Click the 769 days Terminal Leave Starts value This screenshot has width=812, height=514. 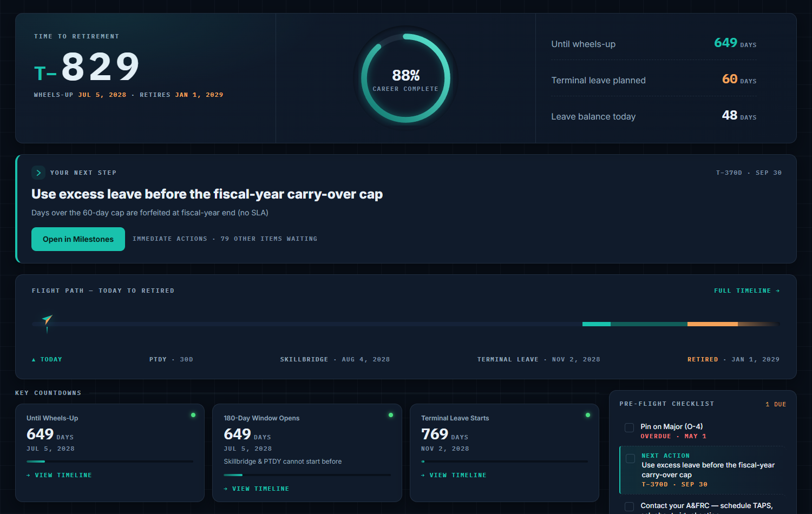click(444, 434)
